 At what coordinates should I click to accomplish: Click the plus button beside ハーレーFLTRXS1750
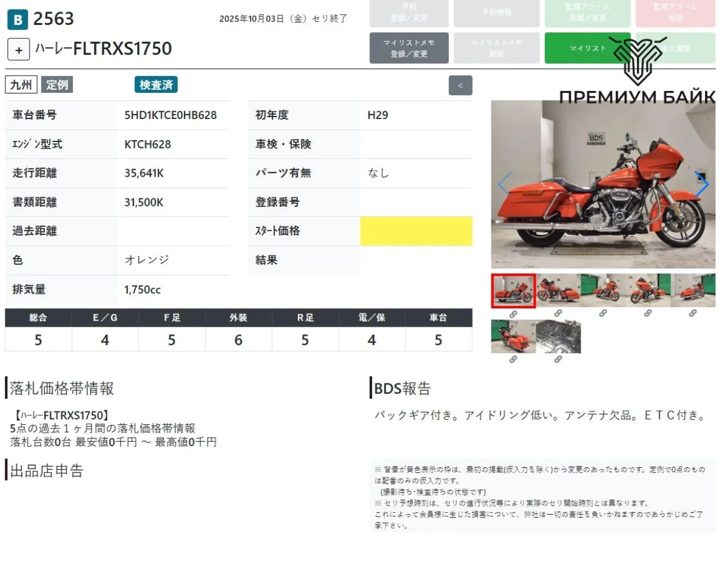pos(19,50)
